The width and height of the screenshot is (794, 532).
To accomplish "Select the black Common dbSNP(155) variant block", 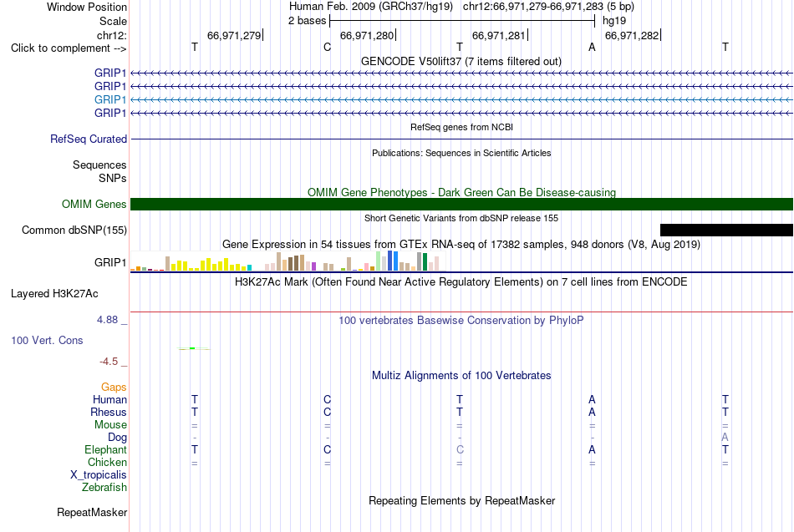I will 726,230.
